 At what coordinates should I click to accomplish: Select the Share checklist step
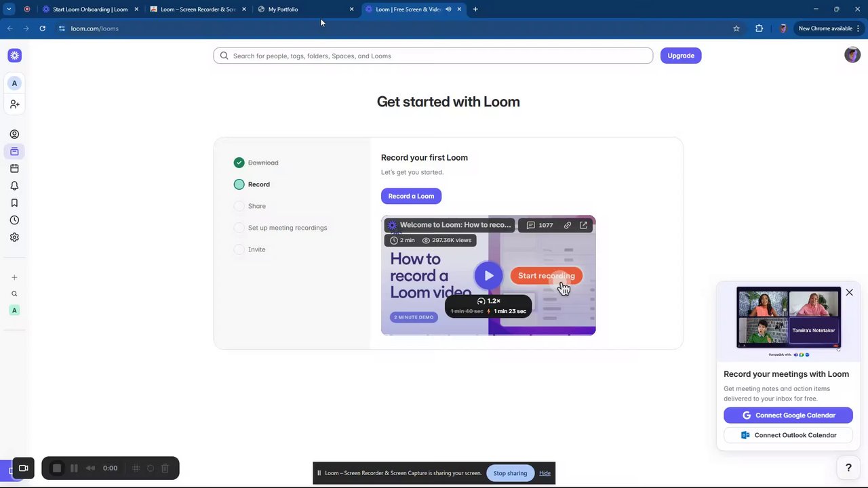coord(250,206)
